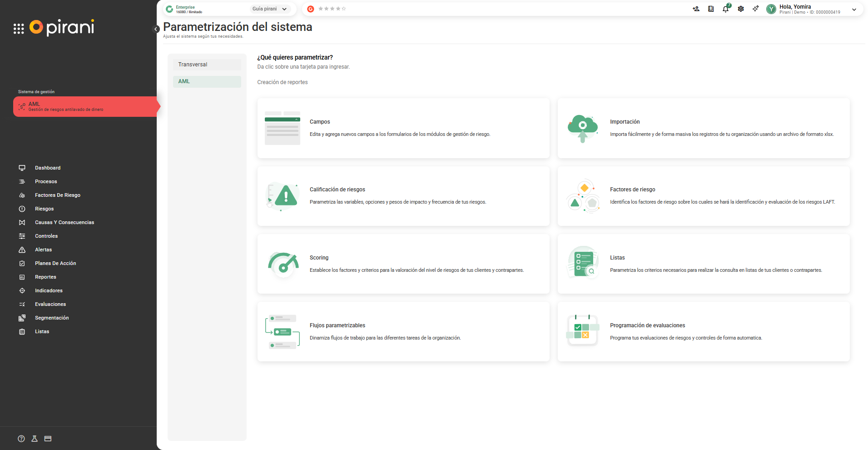
Task: Switch to the Transversal tab
Action: pyautogui.click(x=207, y=65)
